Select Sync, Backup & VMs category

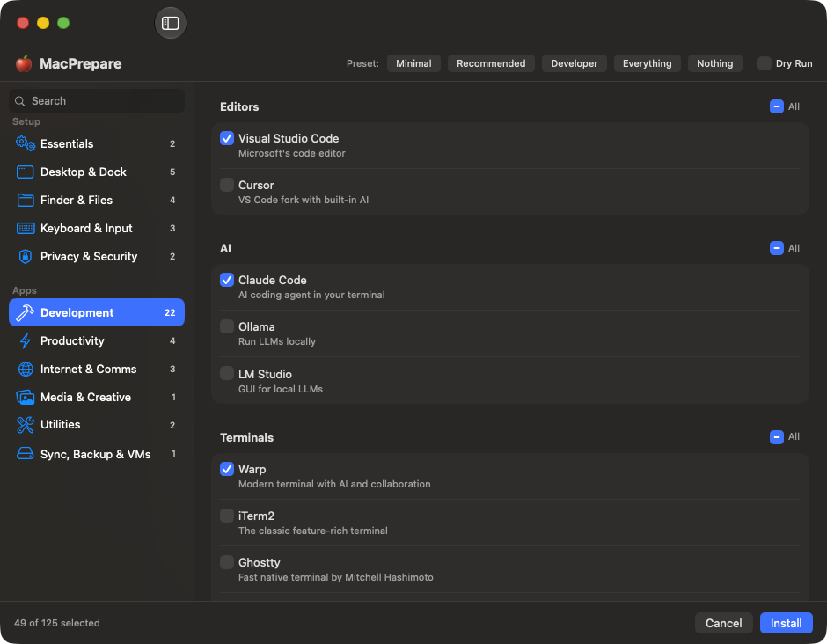click(97, 454)
